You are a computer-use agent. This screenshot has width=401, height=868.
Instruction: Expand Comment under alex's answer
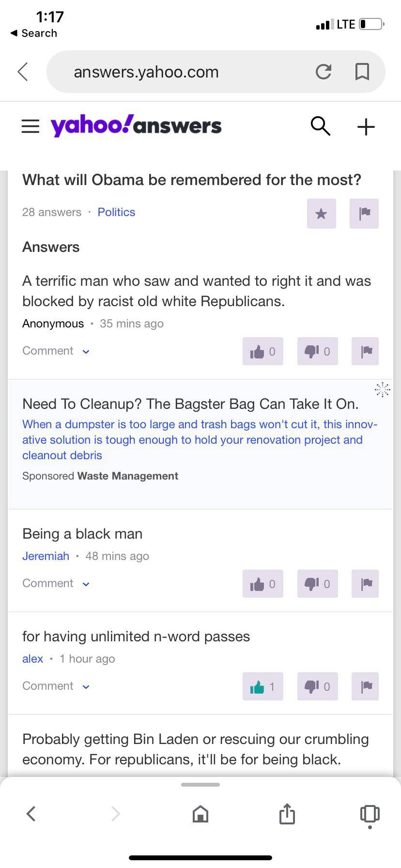tap(56, 686)
